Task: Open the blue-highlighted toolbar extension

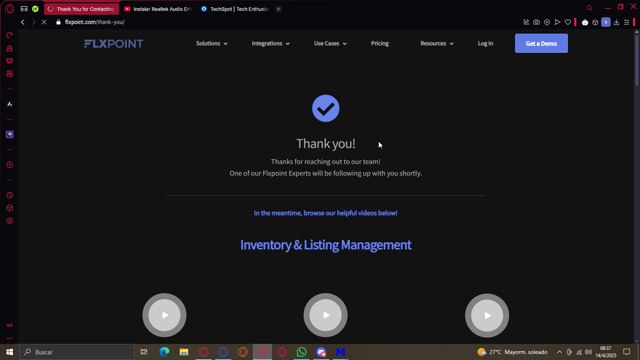Action: [606, 22]
